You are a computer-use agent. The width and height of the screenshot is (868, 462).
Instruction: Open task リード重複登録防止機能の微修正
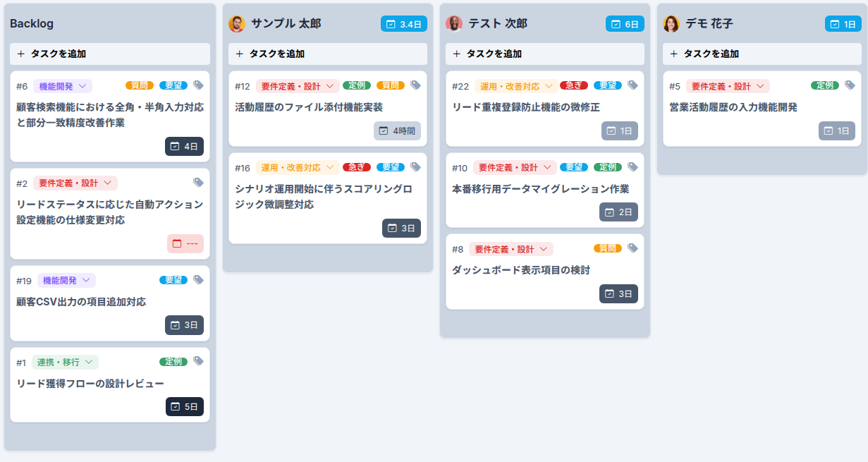526,107
